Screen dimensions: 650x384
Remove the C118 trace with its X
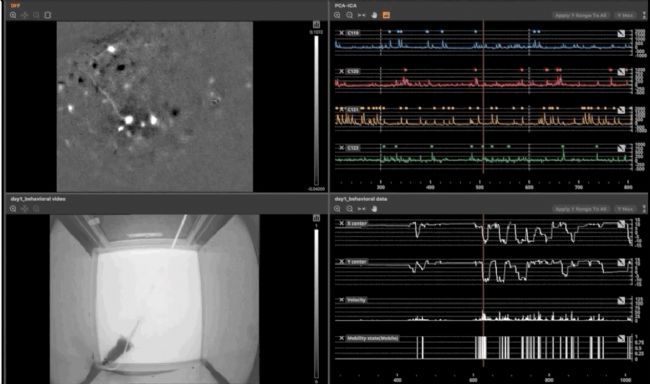click(x=341, y=33)
